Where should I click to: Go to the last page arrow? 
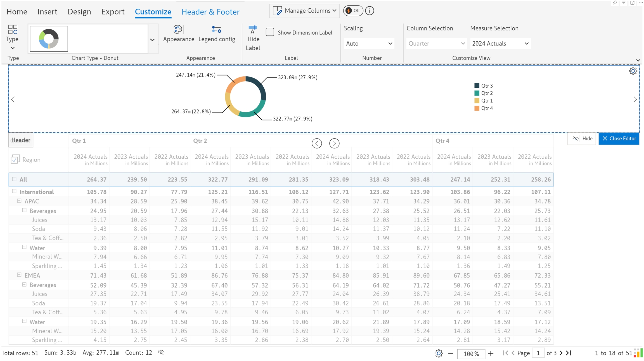pyautogui.click(x=569, y=353)
